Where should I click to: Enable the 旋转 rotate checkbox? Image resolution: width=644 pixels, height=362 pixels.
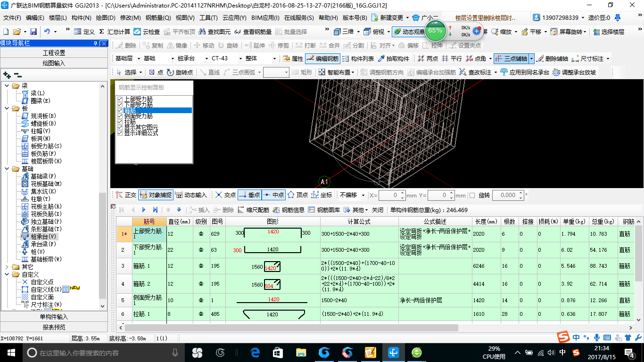click(x=472, y=195)
